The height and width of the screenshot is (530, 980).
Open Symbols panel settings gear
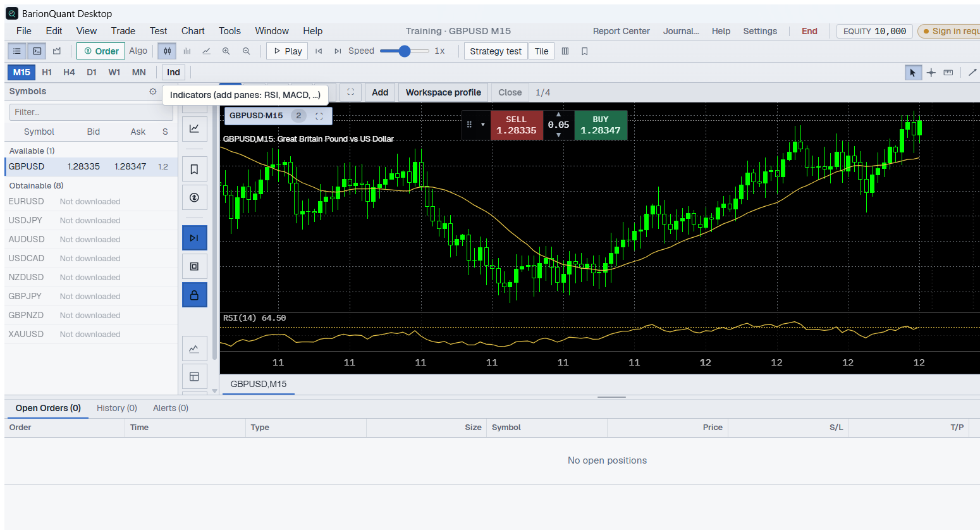(152, 91)
